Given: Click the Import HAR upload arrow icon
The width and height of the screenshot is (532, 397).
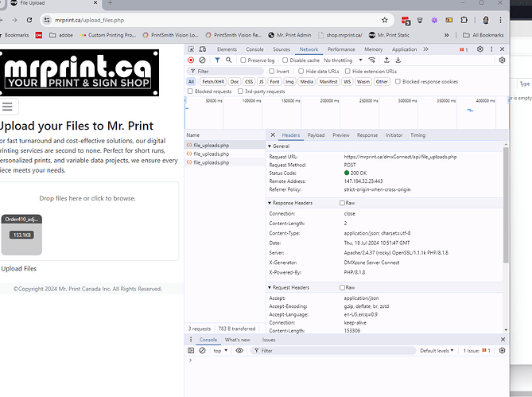Looking at the screenshot, I should (x=386, y=60).
